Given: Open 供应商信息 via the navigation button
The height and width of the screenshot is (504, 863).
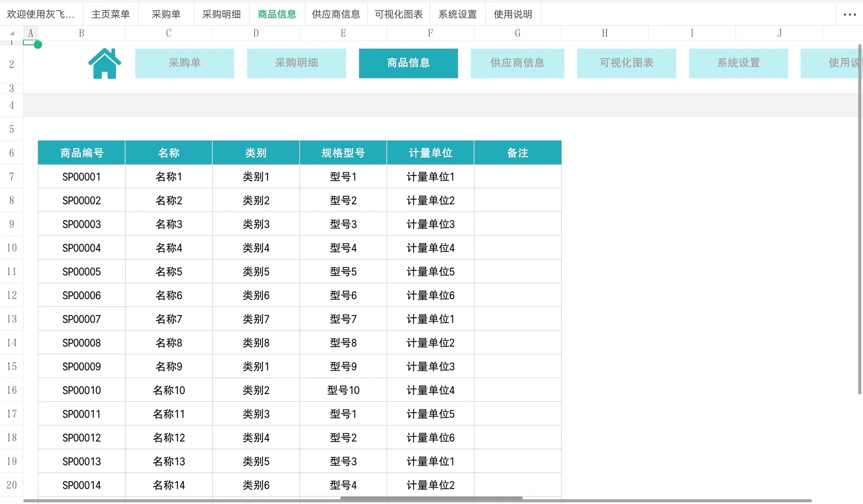Looking at the screenshot, I should point(517,63).
